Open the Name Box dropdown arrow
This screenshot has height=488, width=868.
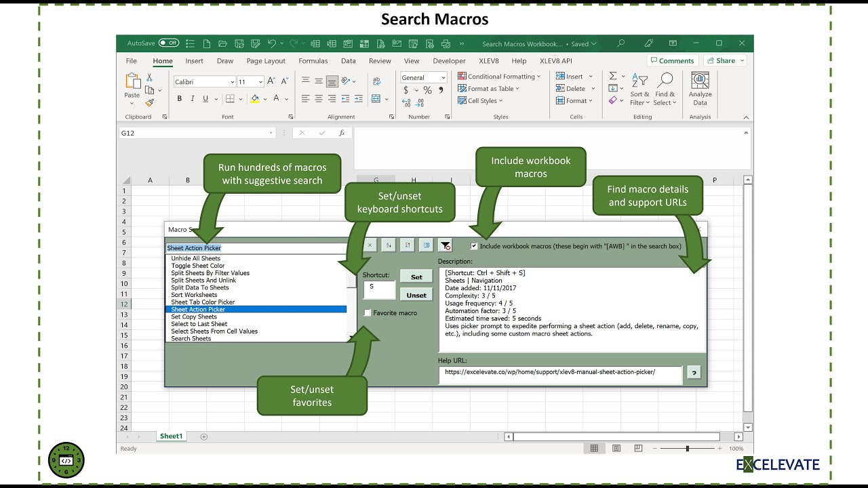point(271,134)
